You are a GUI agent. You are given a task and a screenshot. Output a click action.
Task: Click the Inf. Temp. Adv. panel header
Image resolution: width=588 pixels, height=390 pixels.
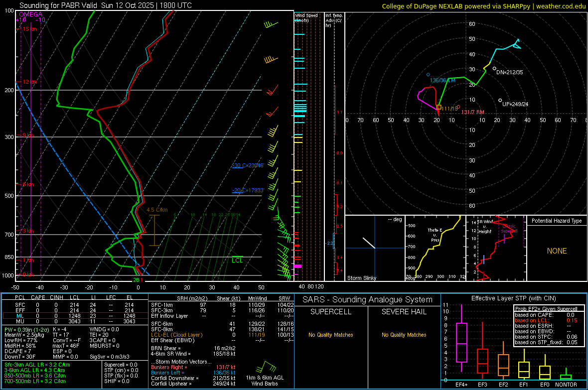click(x=334, y=20)
